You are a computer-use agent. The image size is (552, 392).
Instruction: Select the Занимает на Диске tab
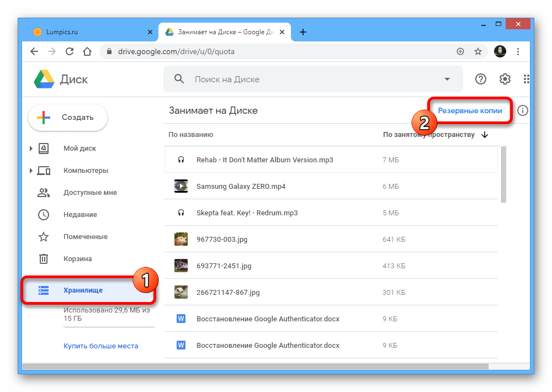click(x=225, y=32)
